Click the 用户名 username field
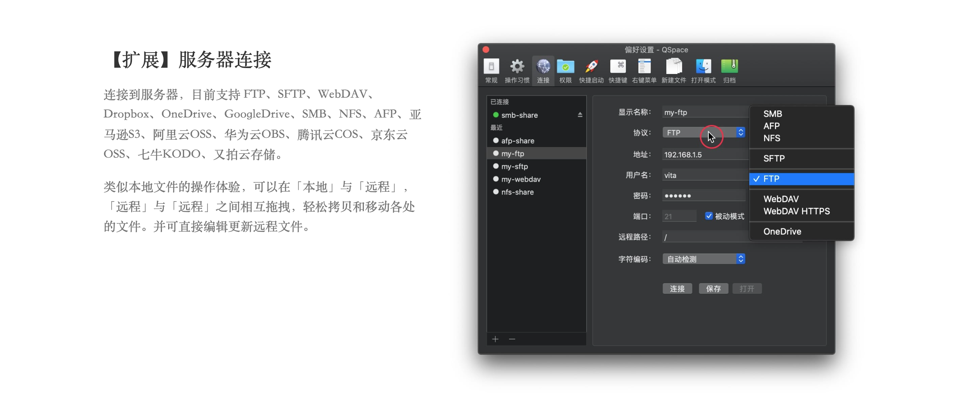Screen dimensions: 980x417 point(704,175)
